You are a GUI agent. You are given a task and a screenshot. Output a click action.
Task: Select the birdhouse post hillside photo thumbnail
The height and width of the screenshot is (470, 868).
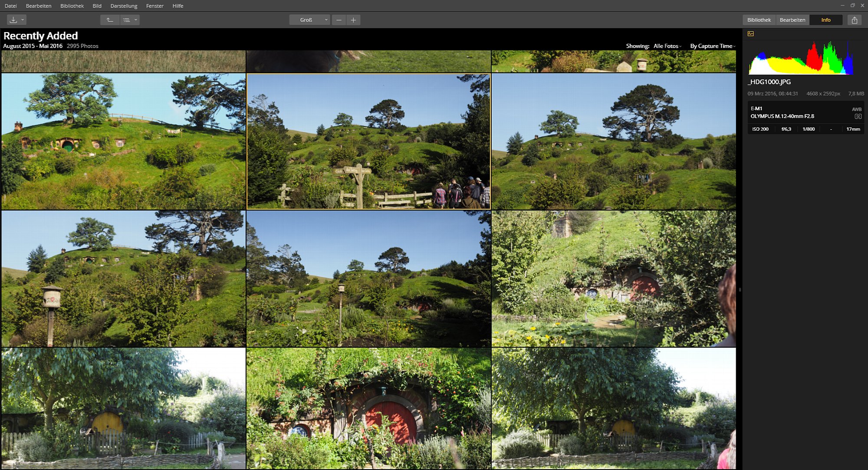click(123, 279)
